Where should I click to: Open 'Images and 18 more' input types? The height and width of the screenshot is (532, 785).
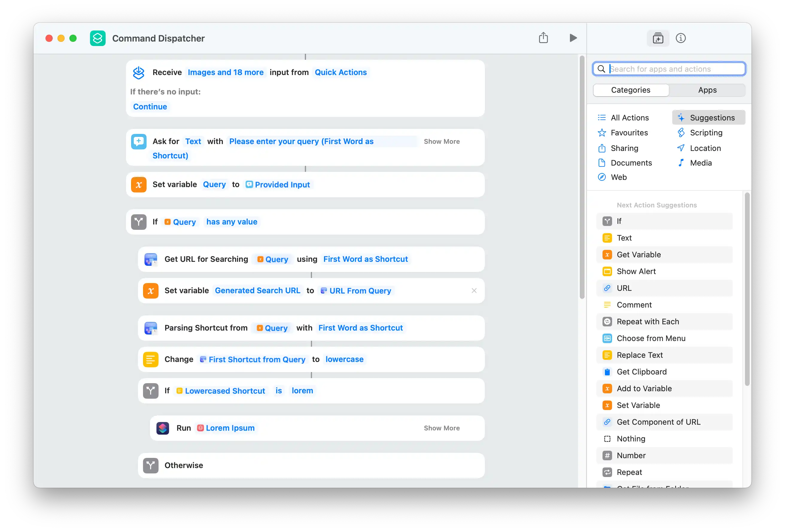(225, 72)
